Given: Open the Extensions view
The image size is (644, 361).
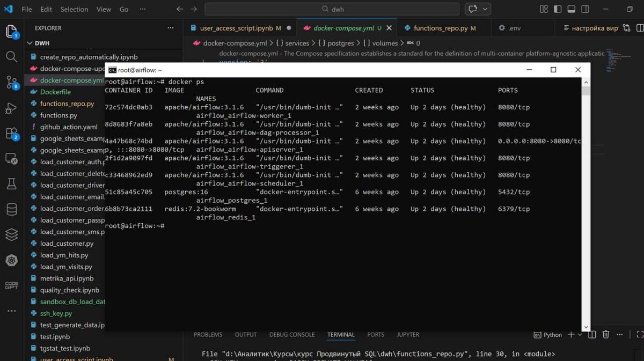Looking at the screenshot, I should [11, 133].
